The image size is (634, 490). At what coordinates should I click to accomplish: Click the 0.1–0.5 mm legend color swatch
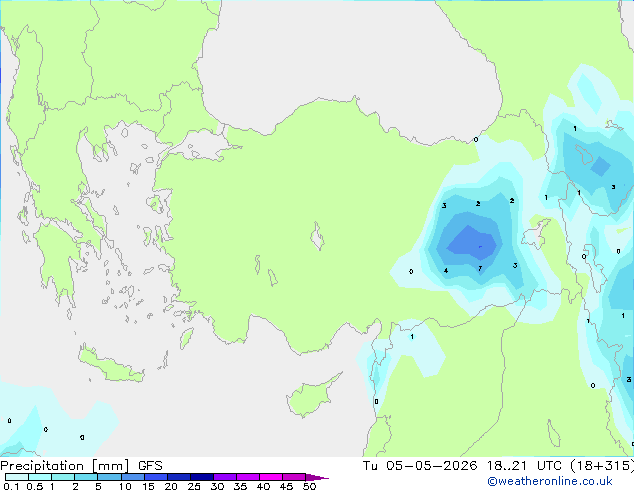[x=17, y=477]
